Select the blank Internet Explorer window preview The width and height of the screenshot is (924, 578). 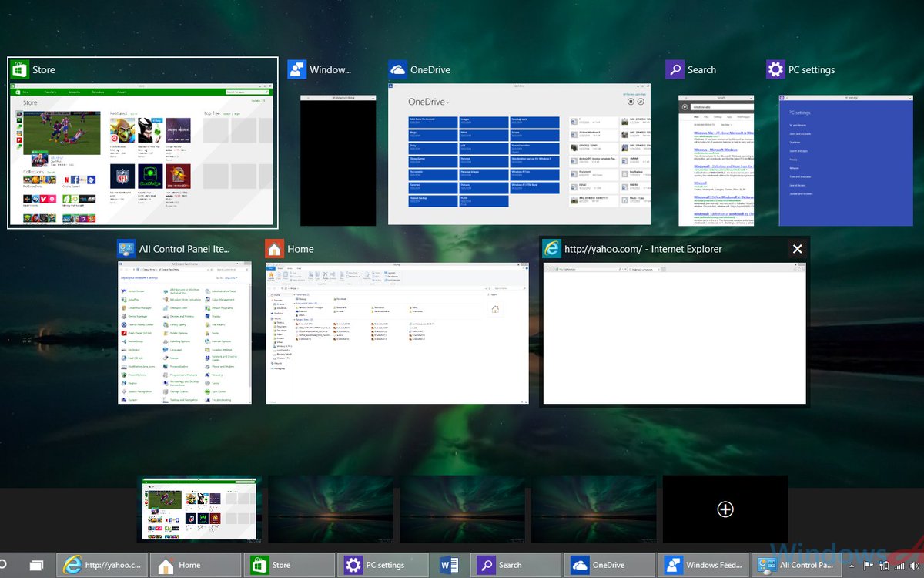(x=675, y=332)
